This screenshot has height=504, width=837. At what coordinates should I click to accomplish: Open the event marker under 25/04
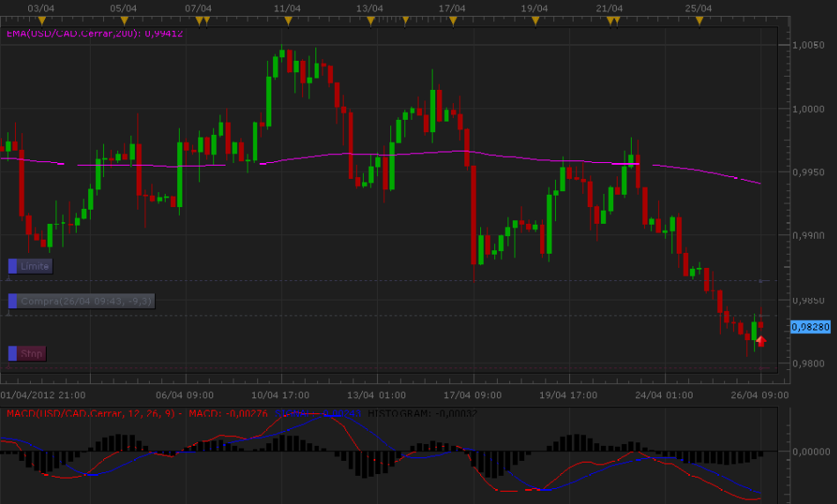(x=699, y=20)
